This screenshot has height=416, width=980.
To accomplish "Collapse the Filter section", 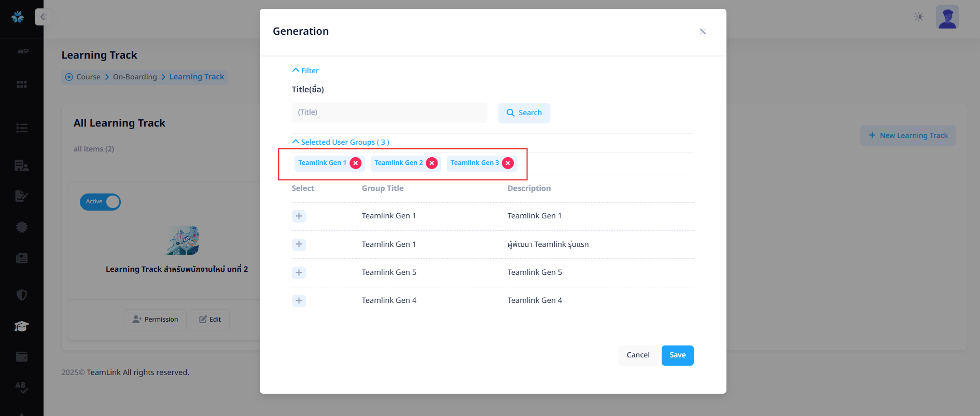I will coord(305,71).
